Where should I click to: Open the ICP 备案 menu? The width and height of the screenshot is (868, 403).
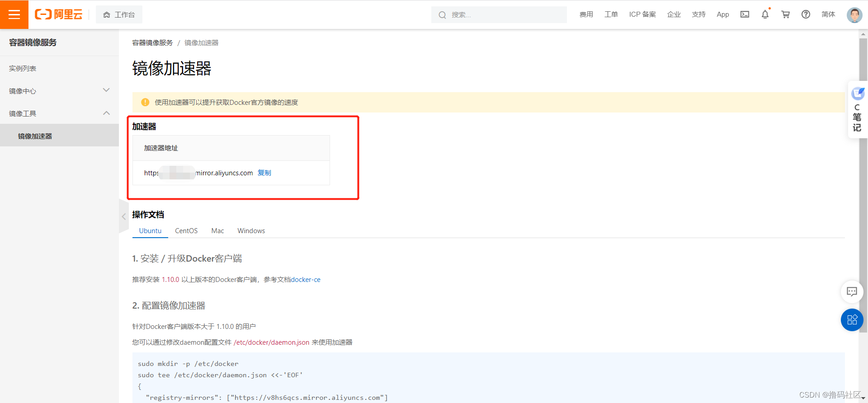(642, 14)
